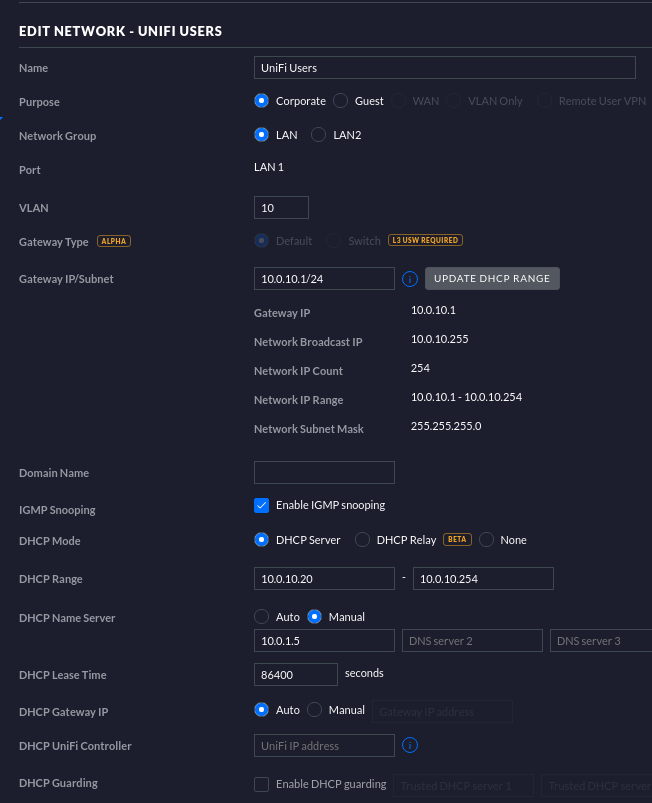The width and height of the screenshot is (652, 803).
Task: Enable DHCP guarding checkbox
Action: [261, 784]
